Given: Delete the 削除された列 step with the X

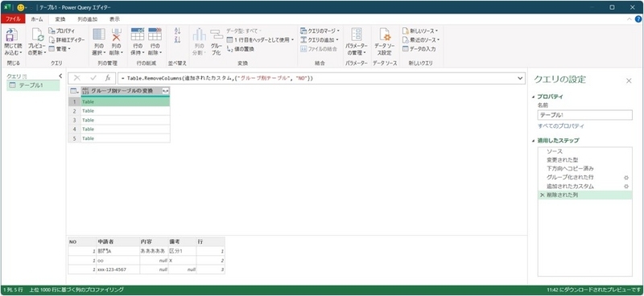Looking at the screenshot, I should [x=542, y=195].
